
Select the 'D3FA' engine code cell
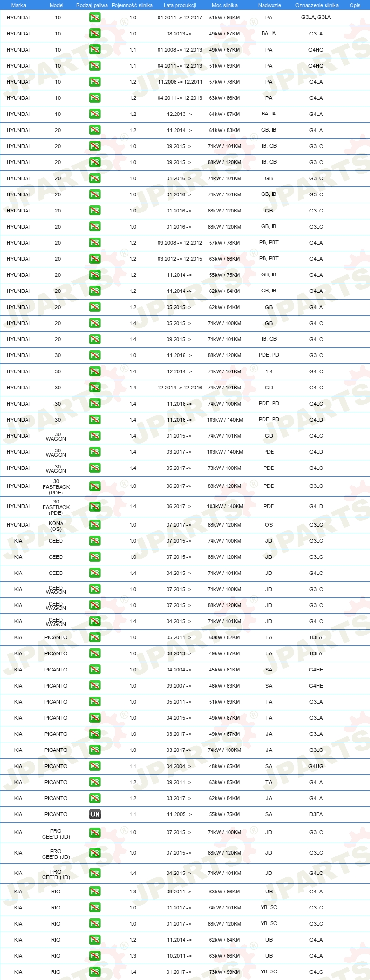tap(316, 814)
